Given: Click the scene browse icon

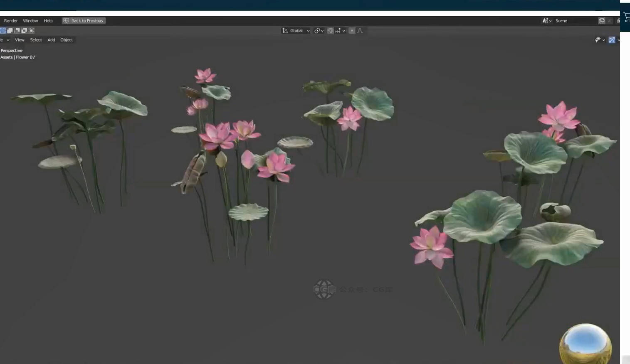Looking at the screenshot, I should pyautogui.click(x=546, y=21).
